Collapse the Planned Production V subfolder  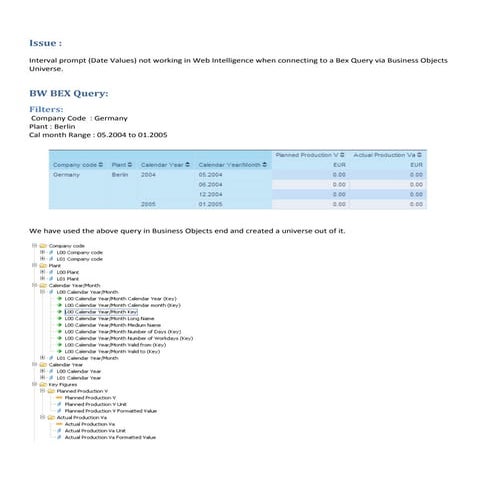coord(42,391)
